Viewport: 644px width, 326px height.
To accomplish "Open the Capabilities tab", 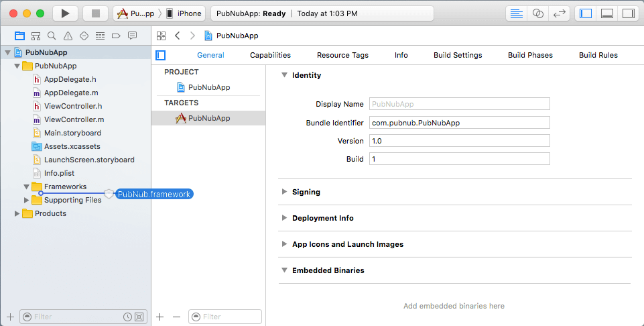I will 270,55.
